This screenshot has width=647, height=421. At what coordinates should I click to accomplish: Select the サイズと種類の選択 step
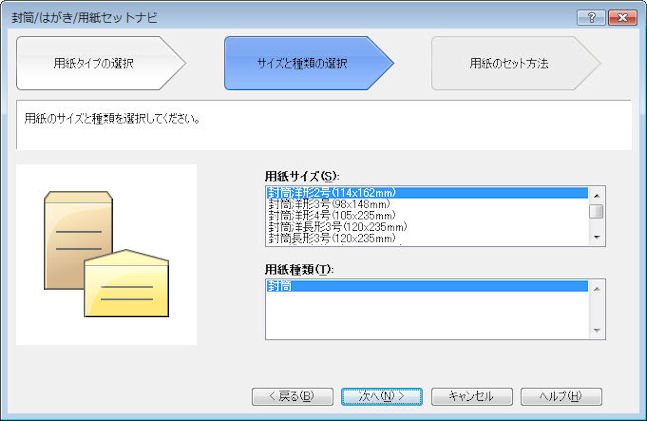(x=303, y=63)
